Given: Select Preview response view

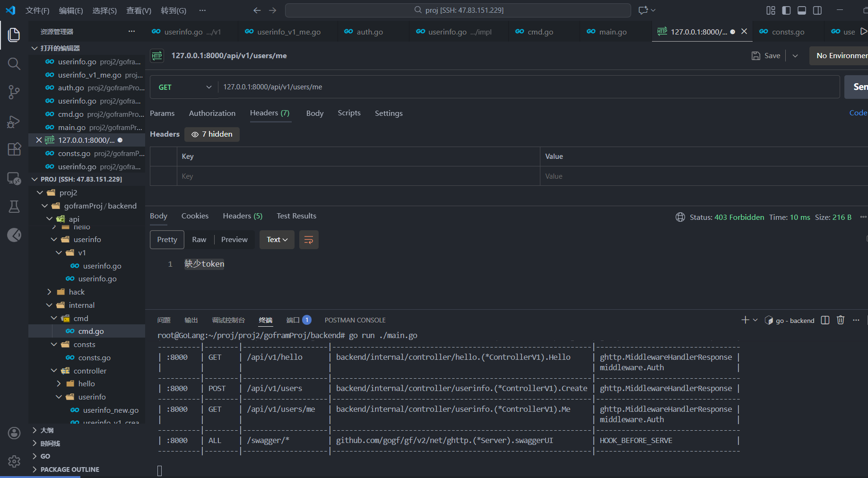Looking at the screenshot, I should point(234,240).
